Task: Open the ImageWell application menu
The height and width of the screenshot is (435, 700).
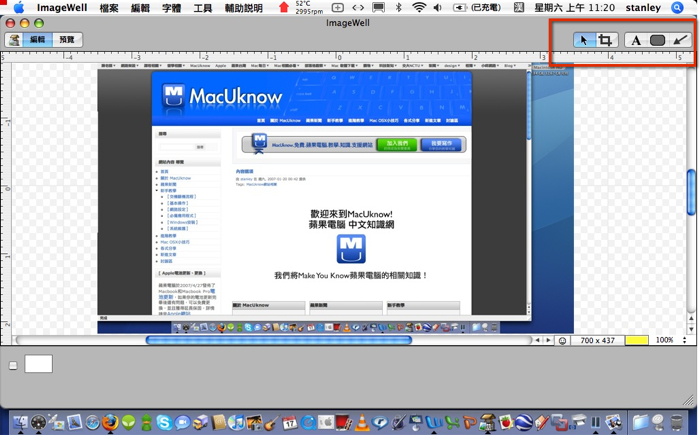Action: pyautogui.click(x=62, y=8)
